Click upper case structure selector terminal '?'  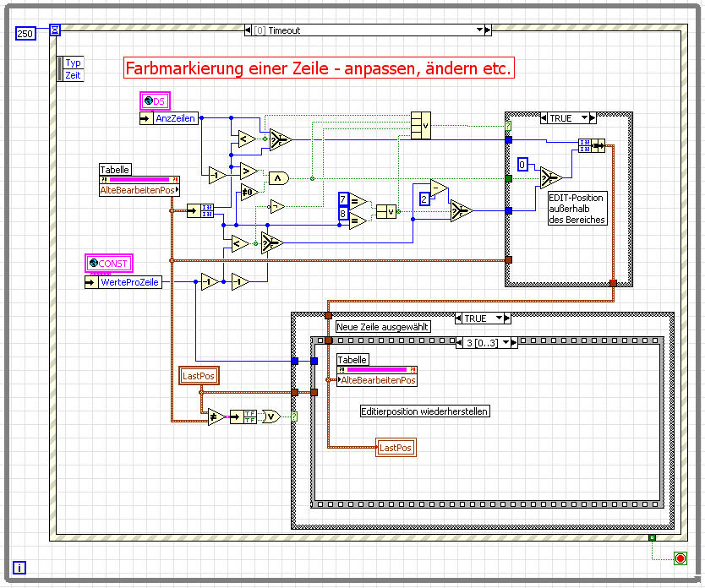(x=509, y=125)
